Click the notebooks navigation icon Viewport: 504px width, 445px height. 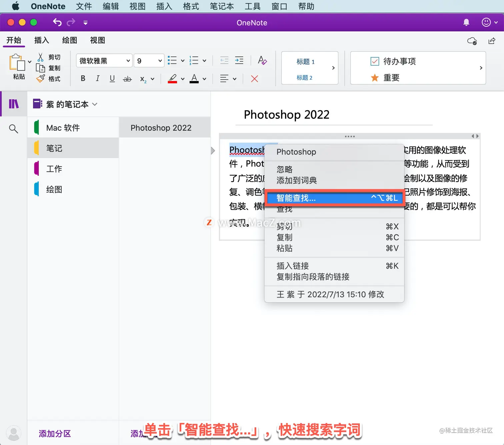[x=14, y=104]
